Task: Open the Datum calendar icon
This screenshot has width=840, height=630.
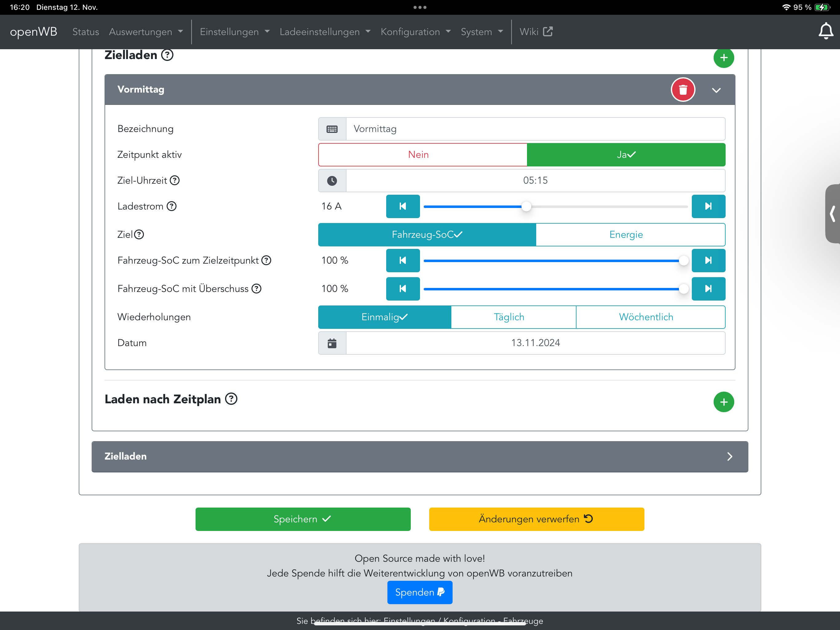Action: pyautogui.click(x=332, y=343)
